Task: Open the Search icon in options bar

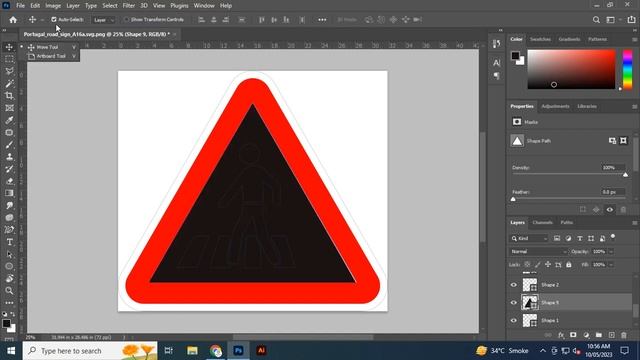Action: pyautogui.click(x=596, y=20)
